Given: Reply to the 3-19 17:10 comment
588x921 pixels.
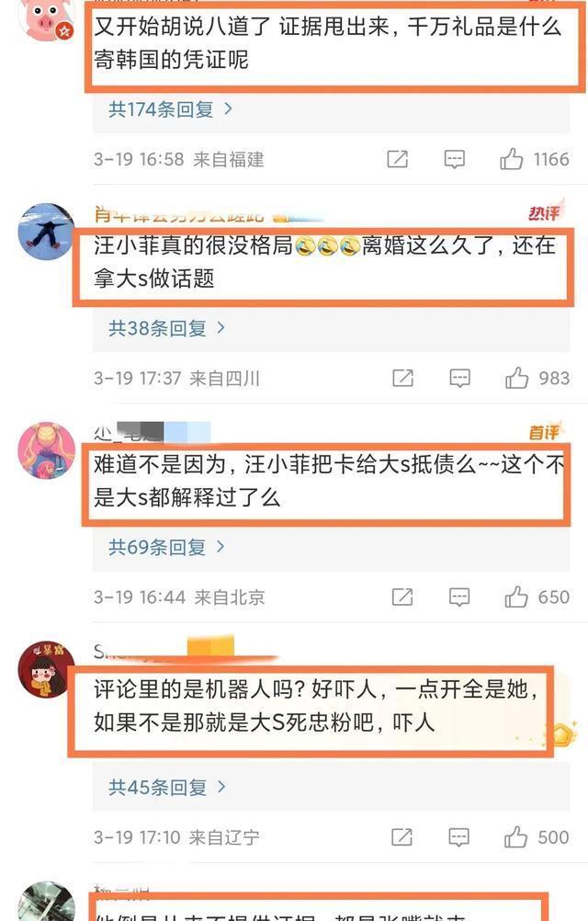Looking at the screenshot, I should tap(458, 837).
